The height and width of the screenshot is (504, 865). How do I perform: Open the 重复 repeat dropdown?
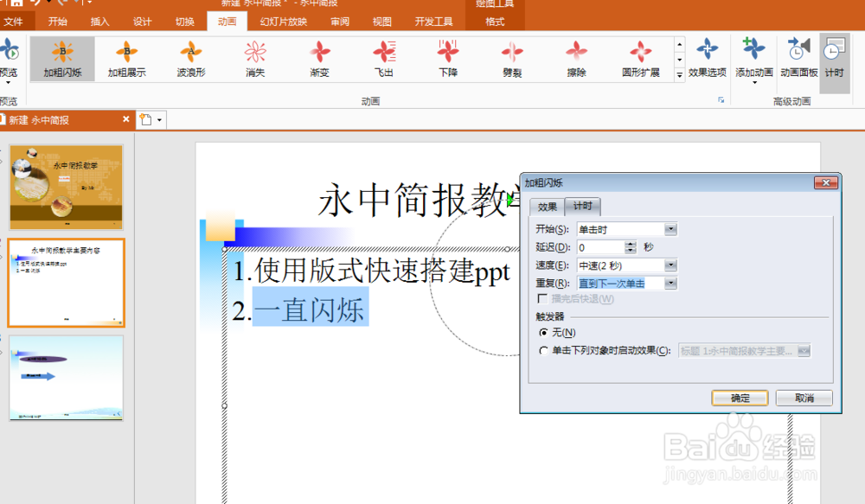670,283
